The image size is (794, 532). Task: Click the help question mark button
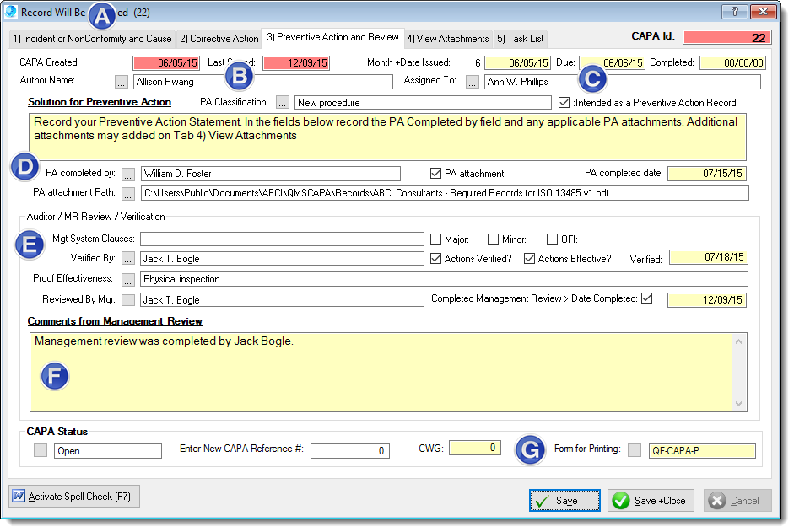[734, 11]
